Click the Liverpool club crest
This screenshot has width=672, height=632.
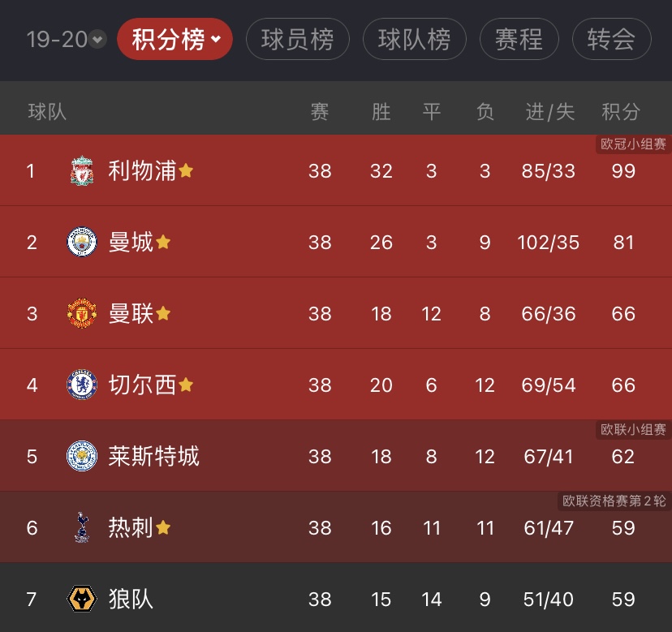click(x=82, y=171)
